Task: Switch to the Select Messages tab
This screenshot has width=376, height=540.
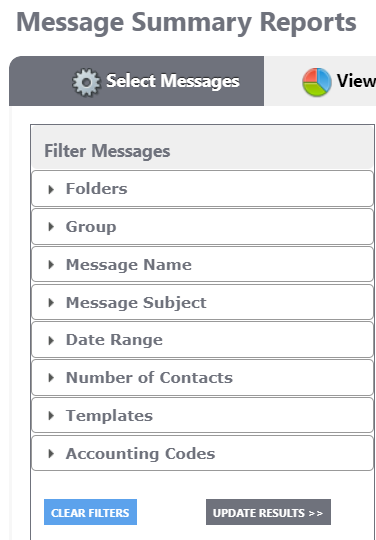Action: (x=136, y=81)
